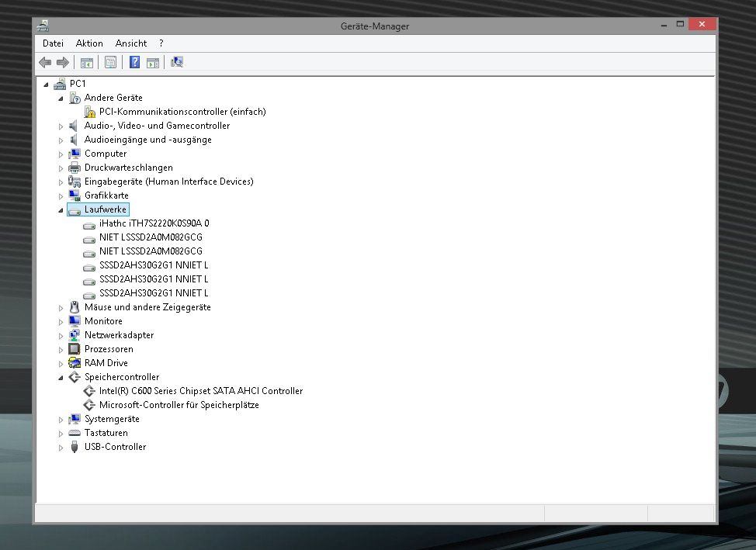Click the Grafikkarte display adapter icon

pos(75,195)
